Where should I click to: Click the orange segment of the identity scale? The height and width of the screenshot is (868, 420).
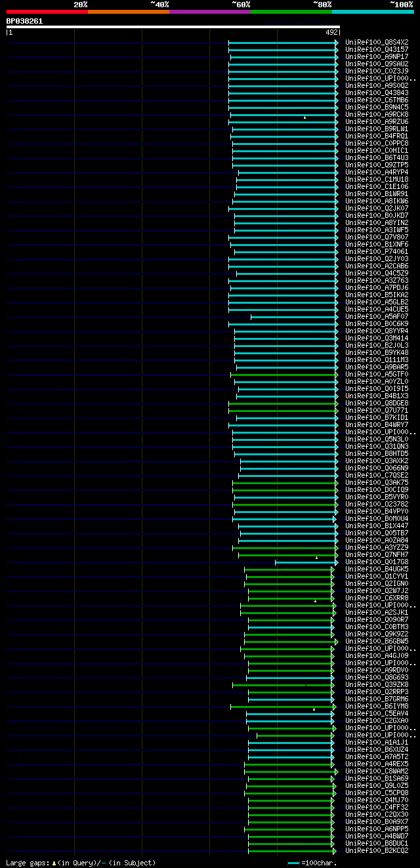129,12
